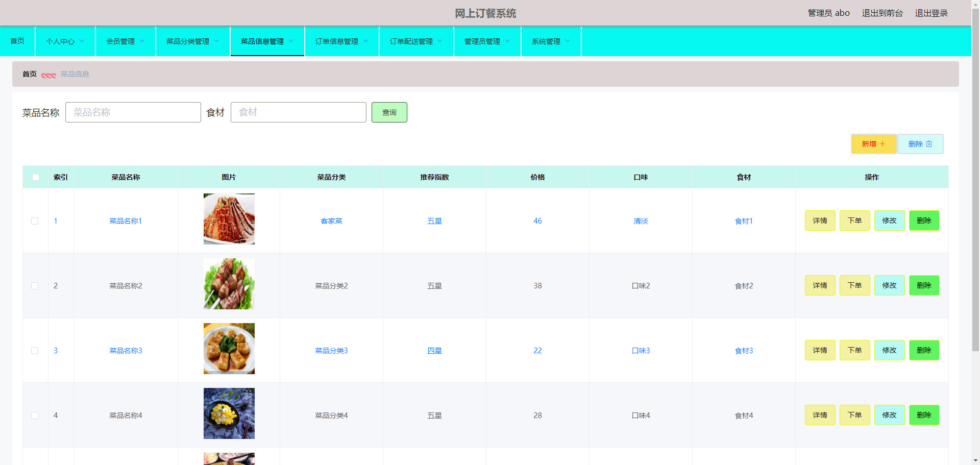Click the trash icon on 删除 button

pyautogui.click(x=929, y=144)
